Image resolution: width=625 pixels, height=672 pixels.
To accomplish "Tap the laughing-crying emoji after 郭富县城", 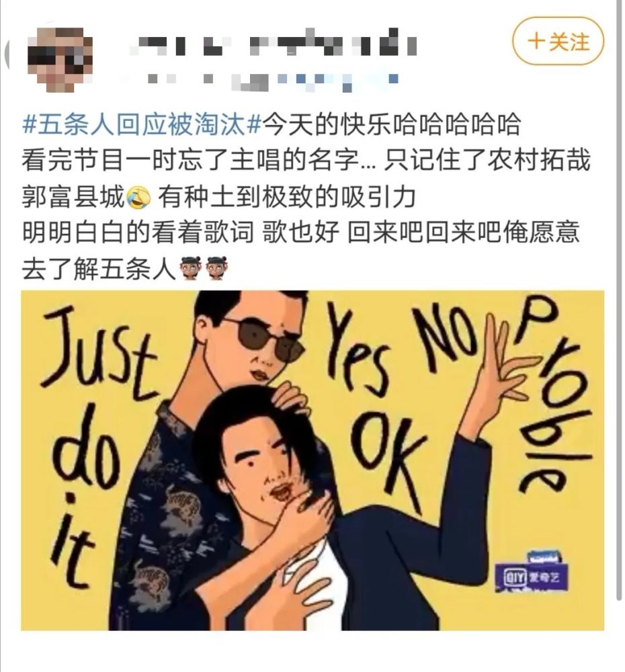I will [x=138, y=197].
